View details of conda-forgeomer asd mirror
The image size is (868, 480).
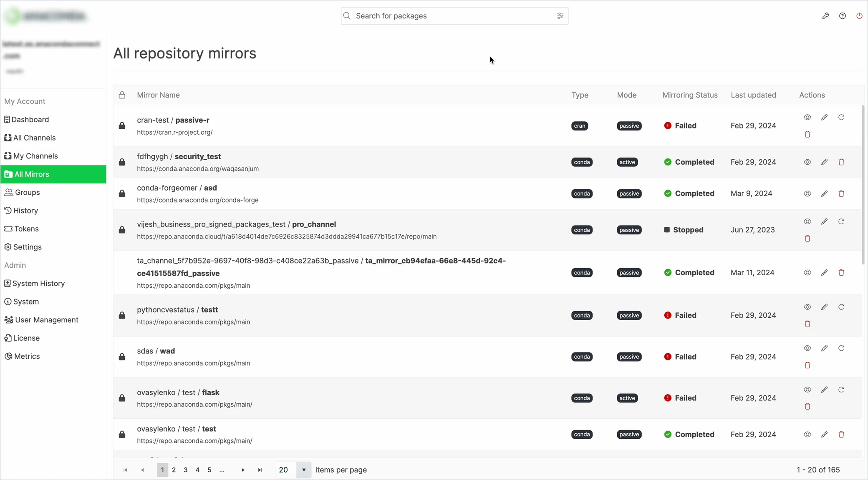(x=807, y=194)
